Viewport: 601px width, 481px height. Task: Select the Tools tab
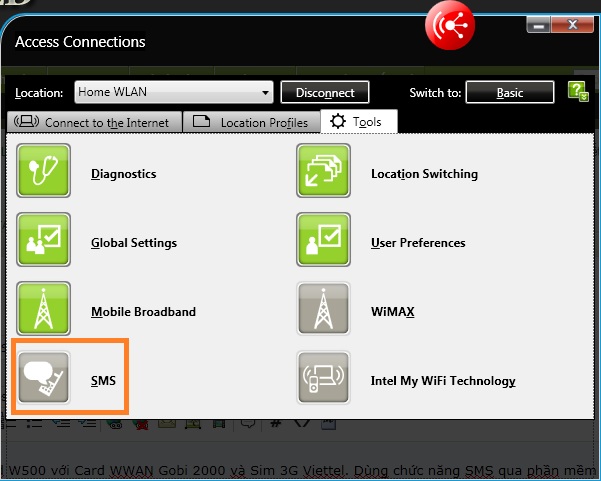360,122
